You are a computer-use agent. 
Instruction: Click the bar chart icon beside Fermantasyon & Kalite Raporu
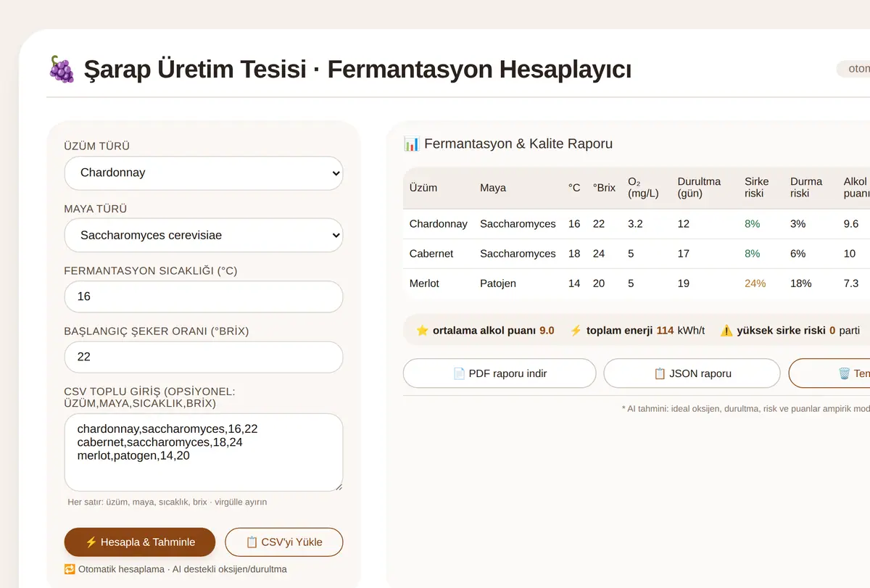(411, 144)
